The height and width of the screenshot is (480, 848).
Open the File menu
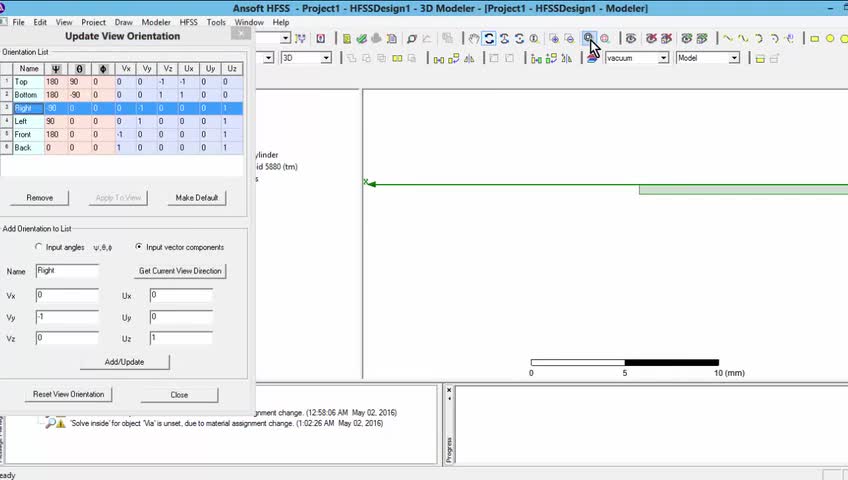pos(18,22)
